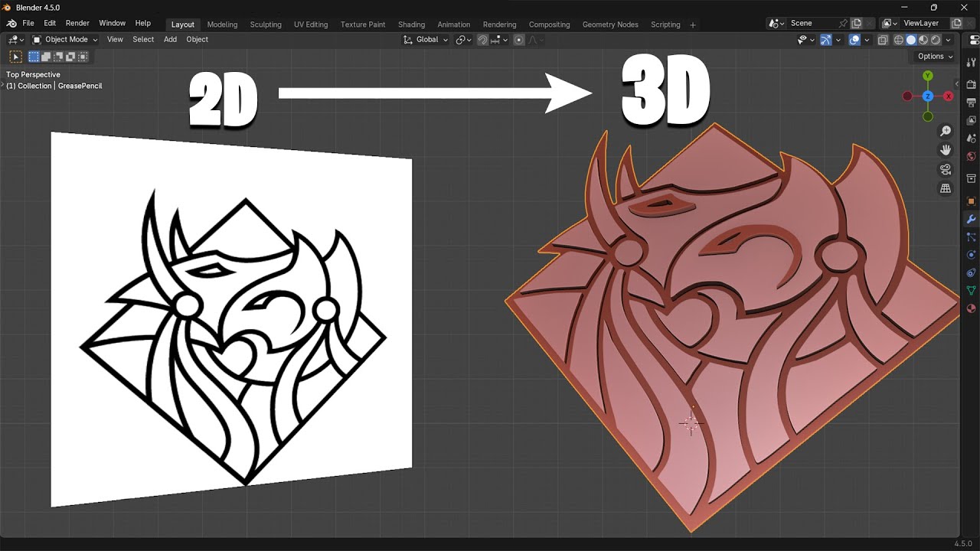The height and width of the screenshot is (551, 980).
Task: Switch to Solid viewport shading
Action: click(911, 40)
